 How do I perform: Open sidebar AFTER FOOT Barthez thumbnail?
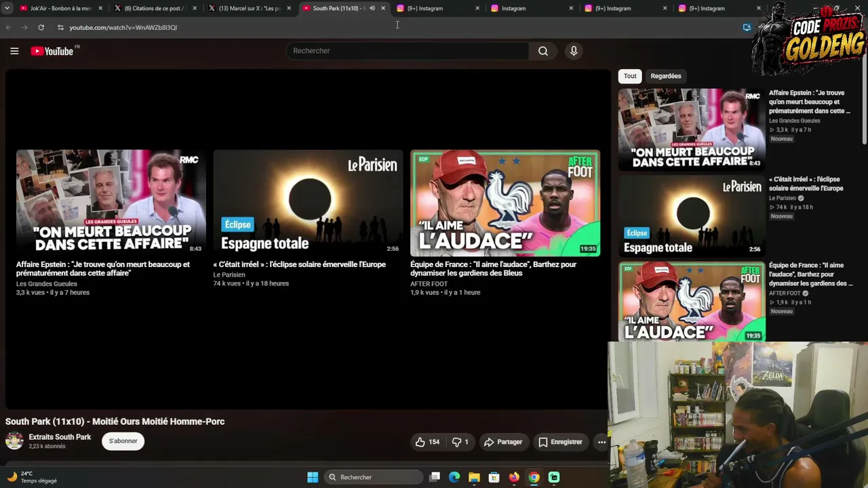[691, 302]
